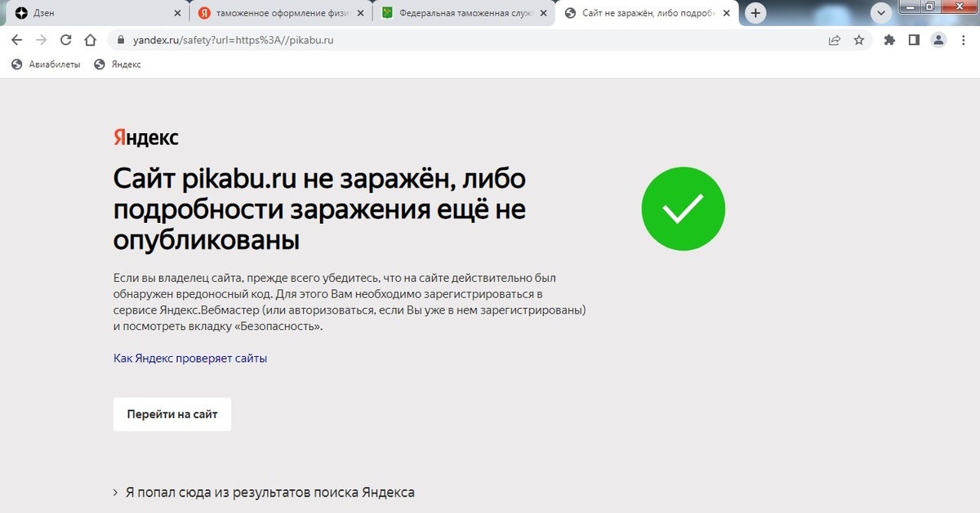Go forward to next page
980x513 pixels.
pos(42,39)
